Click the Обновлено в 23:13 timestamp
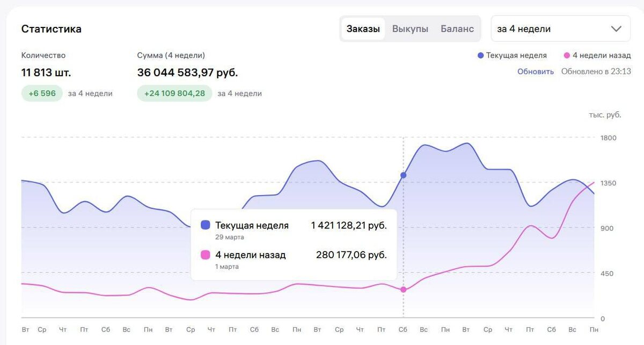This screenshot has width=644, height=345. click(x=596, y=71)
